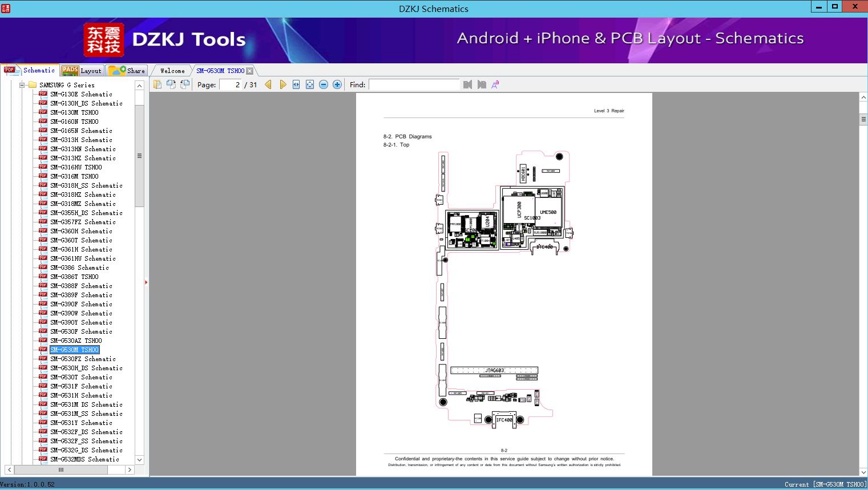The width and height of the screenshot is (868, 490).
Task: Click the match case Aa icon
Action: tap(495, 84)
